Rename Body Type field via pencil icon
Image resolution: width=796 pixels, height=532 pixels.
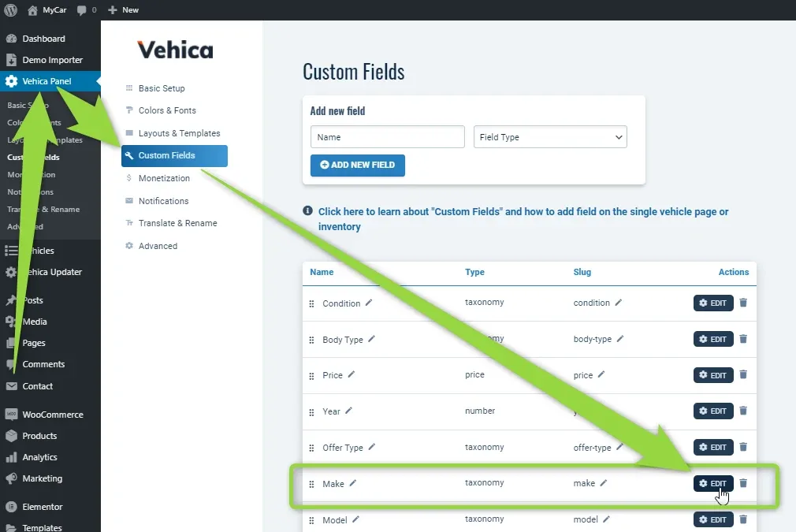(372, 339)
